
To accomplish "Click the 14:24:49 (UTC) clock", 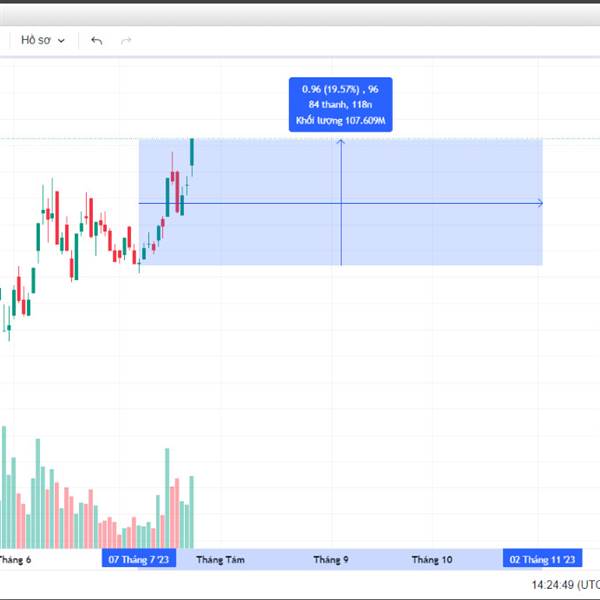I will click(566, 585).
